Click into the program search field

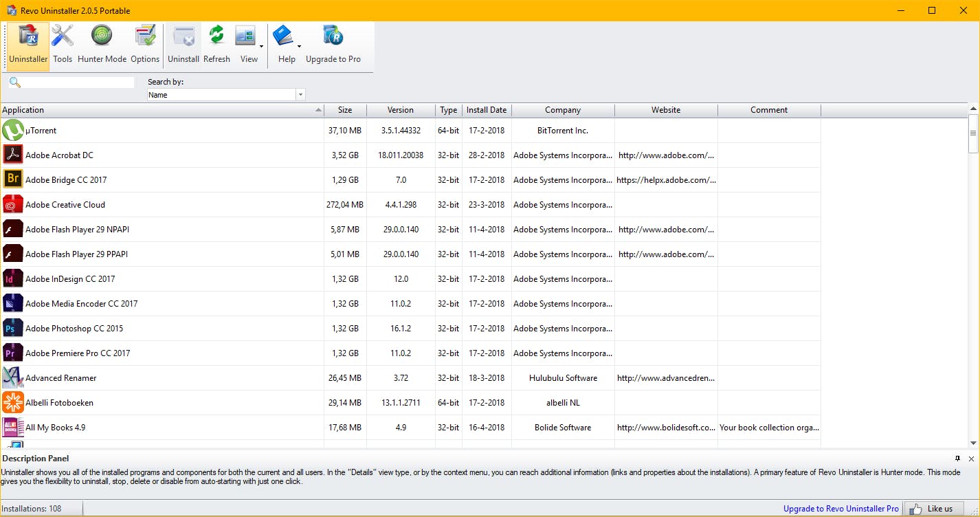point(79,82)
